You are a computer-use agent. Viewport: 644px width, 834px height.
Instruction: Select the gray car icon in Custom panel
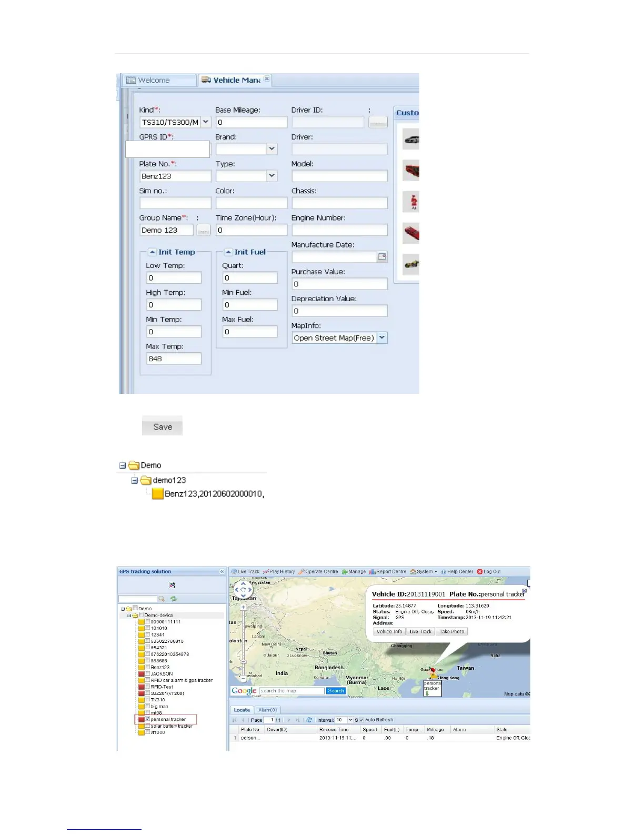pyautogui.click(x=411, y=140)
